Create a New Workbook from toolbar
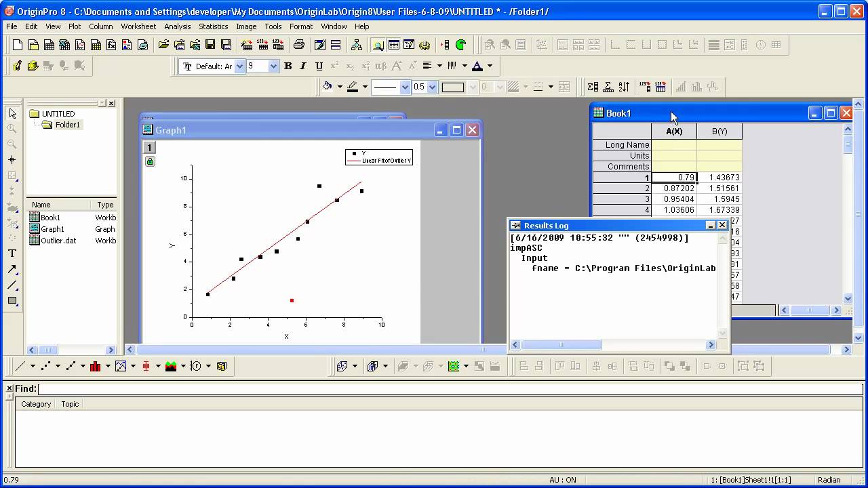Image resolution: width=868 pixels, height=488 pixels. pos(49,45)
